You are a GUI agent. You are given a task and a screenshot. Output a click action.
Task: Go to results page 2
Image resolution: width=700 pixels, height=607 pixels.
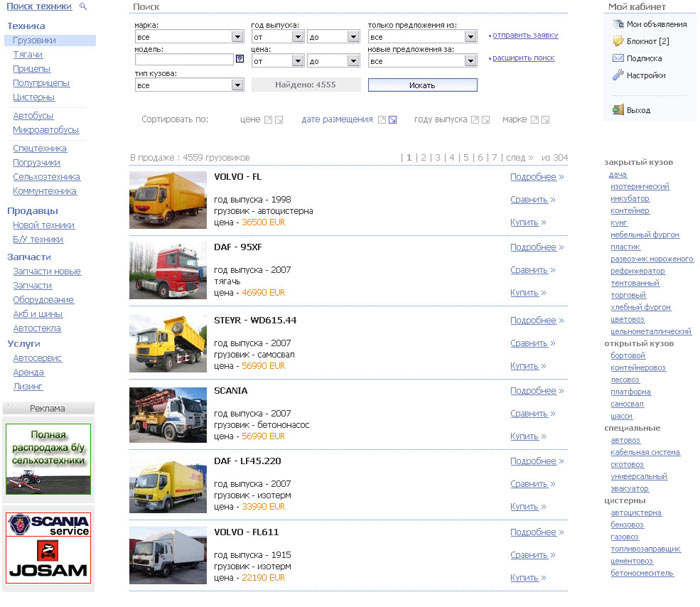point(422,157)
